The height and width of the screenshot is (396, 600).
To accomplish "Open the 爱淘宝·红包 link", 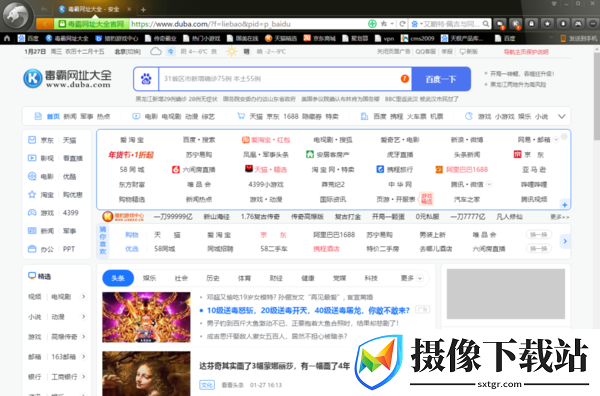I will [266, 140].
